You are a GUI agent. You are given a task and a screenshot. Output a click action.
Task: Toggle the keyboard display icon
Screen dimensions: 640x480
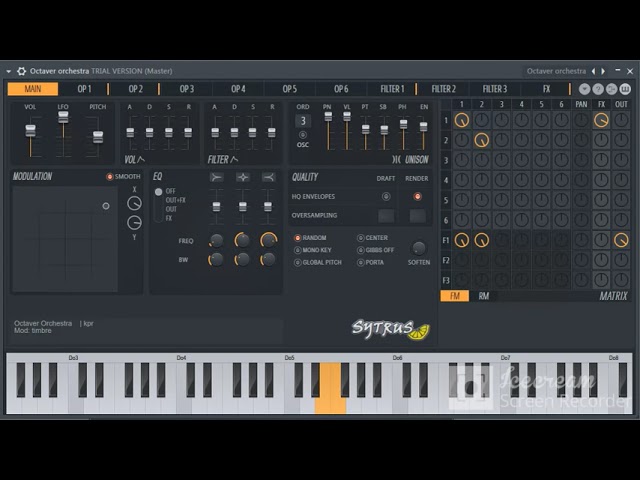pos(625,89)
